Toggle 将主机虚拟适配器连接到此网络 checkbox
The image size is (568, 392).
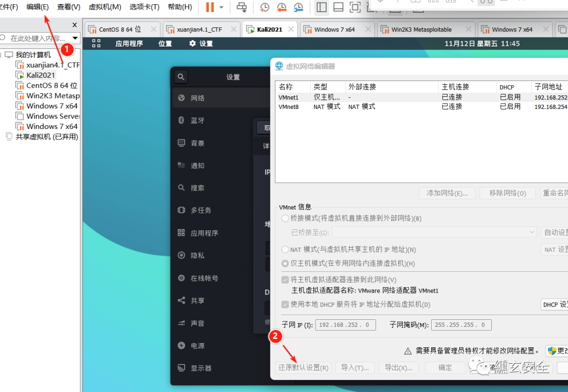(x=285, y=280)
